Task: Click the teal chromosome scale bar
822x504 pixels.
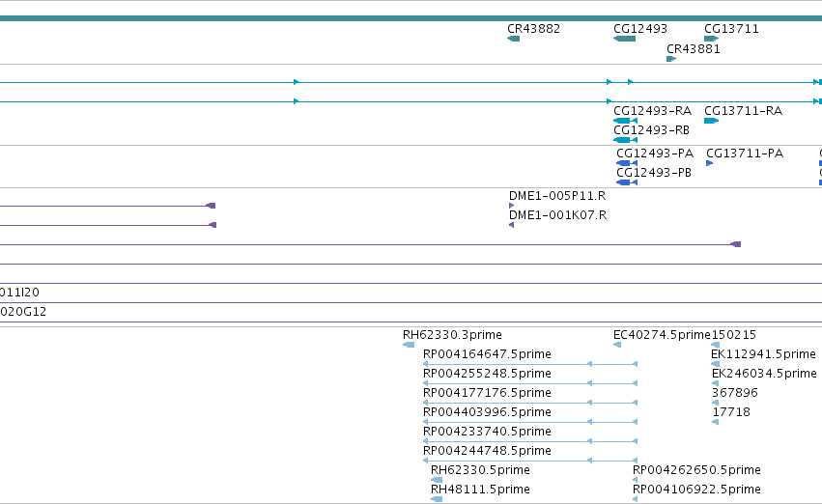Action: [x=411, y=18]
